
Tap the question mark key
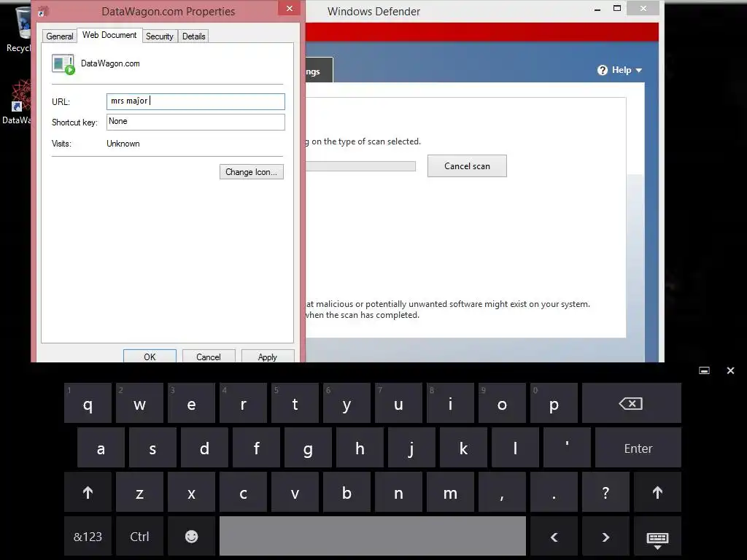tap(605, 492)
